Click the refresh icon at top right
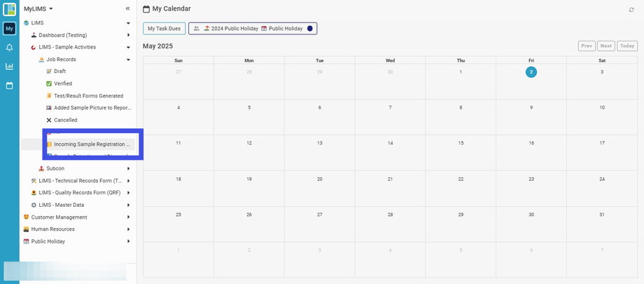 coord(631,10)
